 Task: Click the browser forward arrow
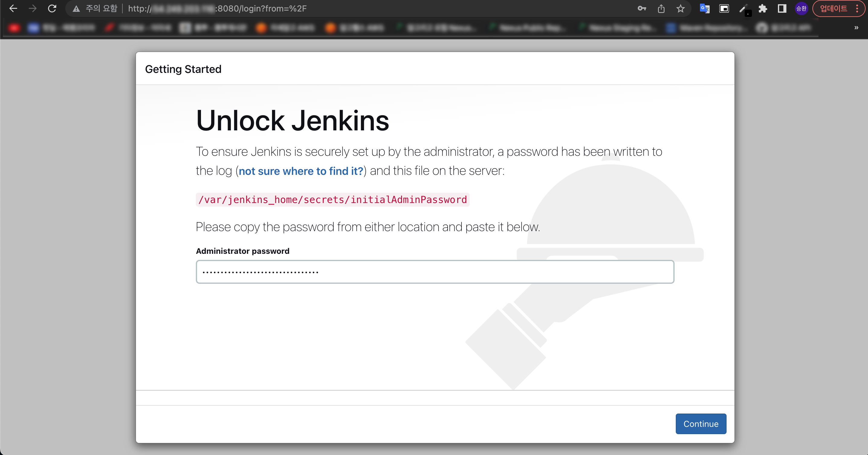[x=33, y=8]
